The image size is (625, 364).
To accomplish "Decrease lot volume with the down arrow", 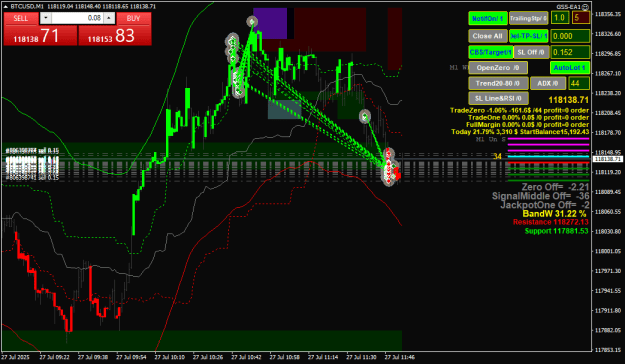I will pos(45,18).
